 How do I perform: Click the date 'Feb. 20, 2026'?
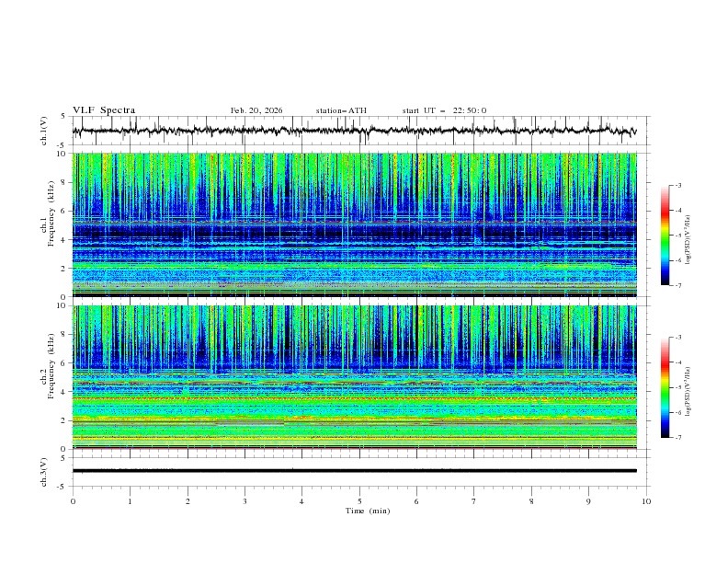point(256,110)
